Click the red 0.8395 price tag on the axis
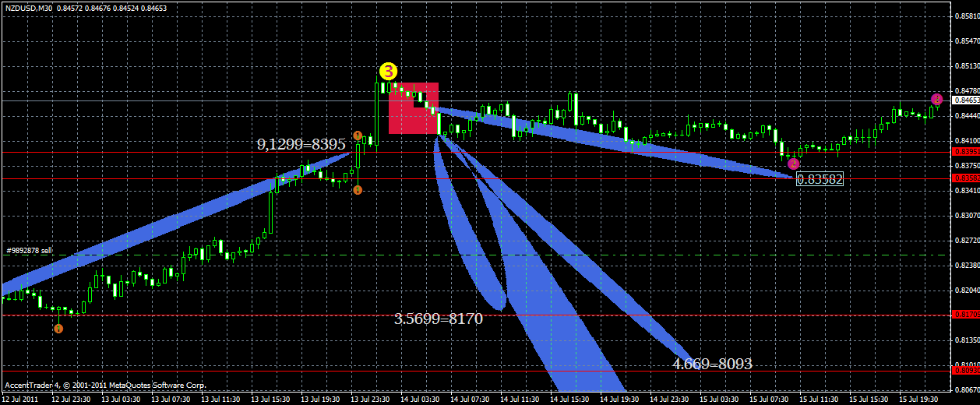980x405 pixels. (965, 151)
